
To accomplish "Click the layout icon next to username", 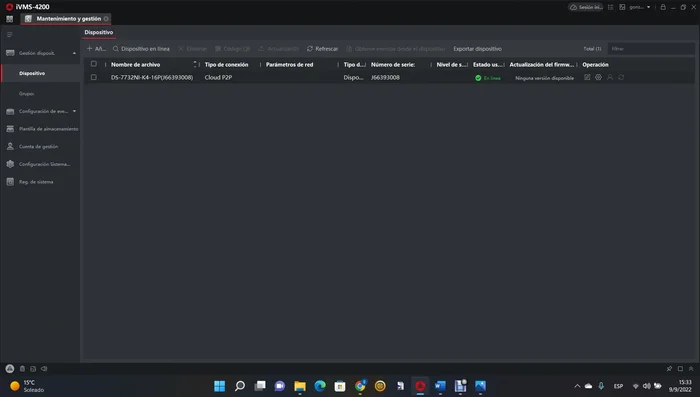I will 622,7.
